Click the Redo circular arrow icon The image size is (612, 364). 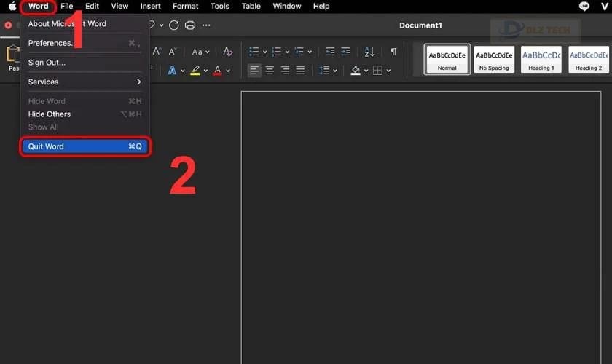pyautogui.click(x=174, y=25)
